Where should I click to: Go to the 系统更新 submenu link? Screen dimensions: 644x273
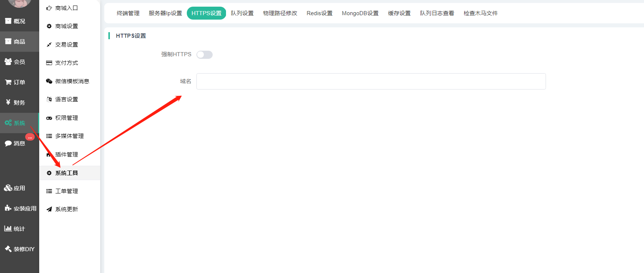(67, 209)
